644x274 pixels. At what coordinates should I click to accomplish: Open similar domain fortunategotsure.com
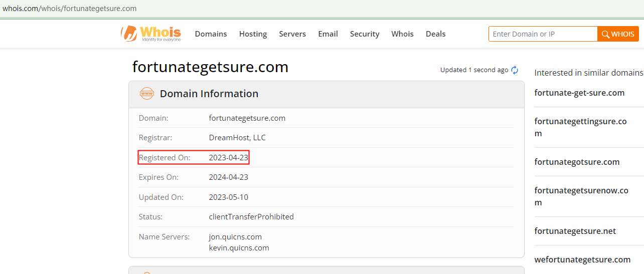(x=577, y=162)
